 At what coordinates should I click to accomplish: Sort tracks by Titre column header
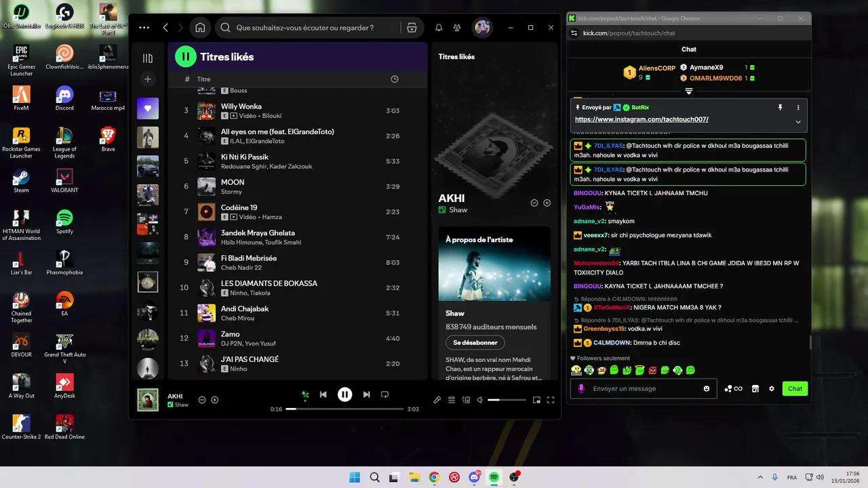pyautogui.click(x=203, y=79)
